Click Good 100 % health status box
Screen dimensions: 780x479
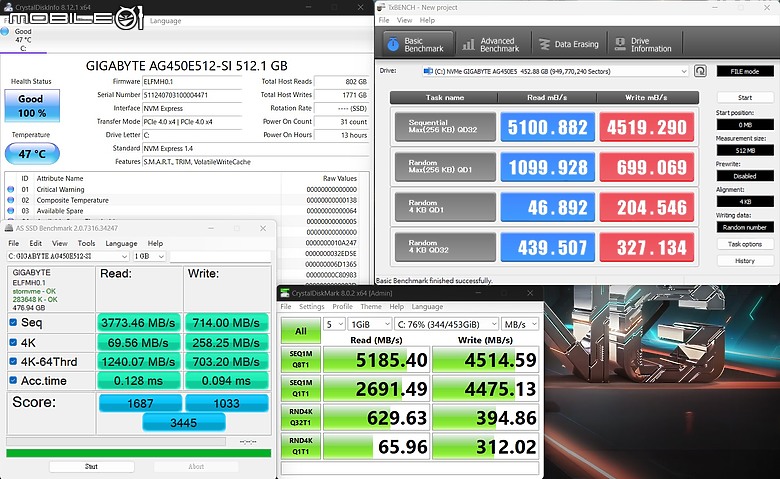pos(32,105)
